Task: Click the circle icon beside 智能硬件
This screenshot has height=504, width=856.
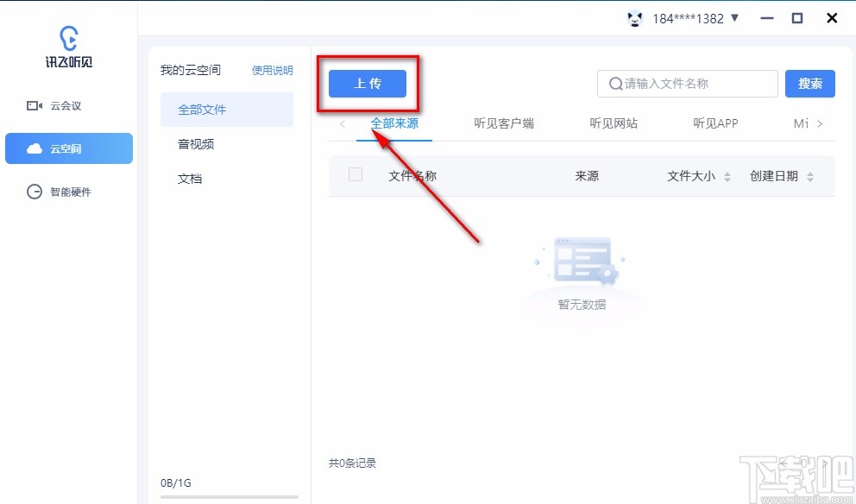Action: [x=35, y=192]
